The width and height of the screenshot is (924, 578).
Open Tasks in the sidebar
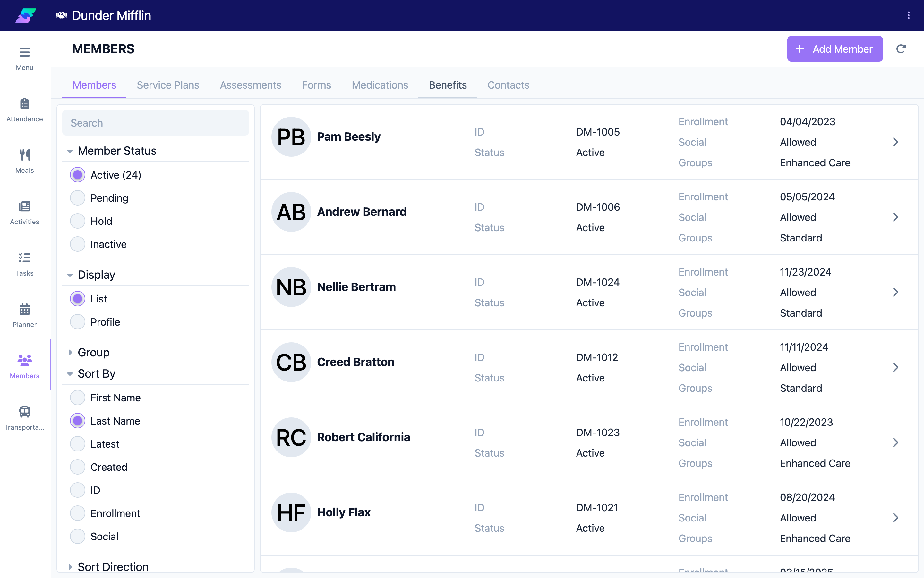point(24,264)
